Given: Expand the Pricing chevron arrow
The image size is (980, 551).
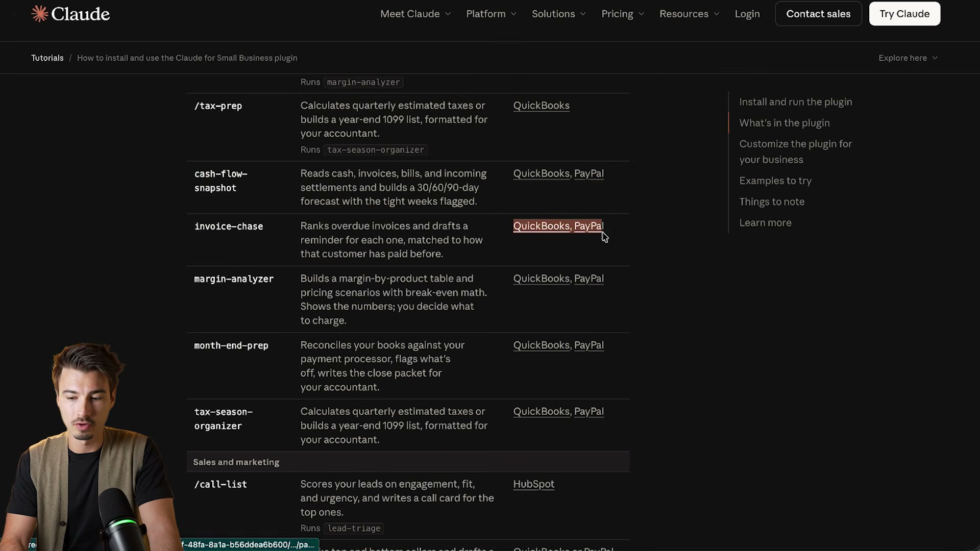Looking at the screenshot, I should click(x=641, y=14).
